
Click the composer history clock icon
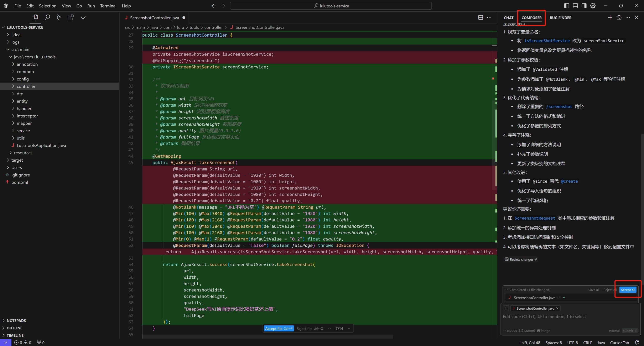coord(619,17)
